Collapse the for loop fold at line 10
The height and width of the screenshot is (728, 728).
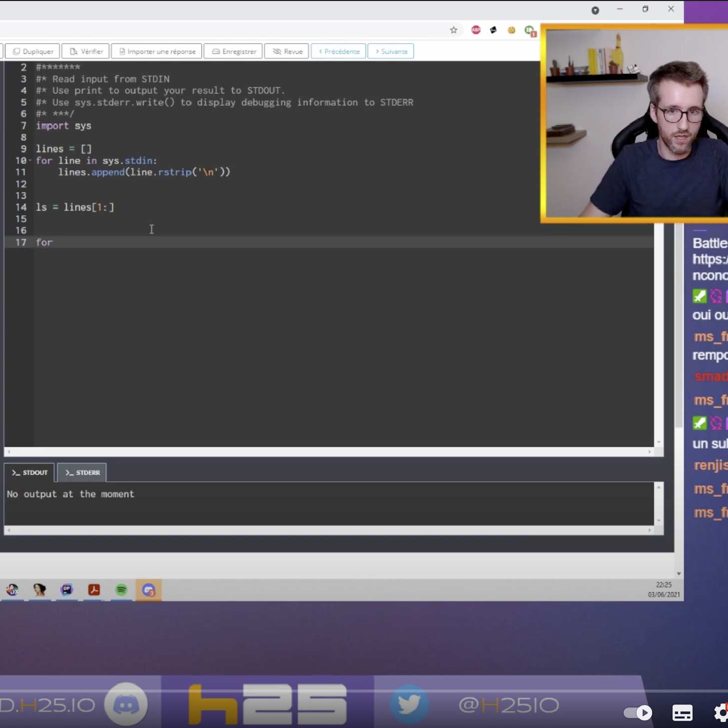[x=30, y=160]
